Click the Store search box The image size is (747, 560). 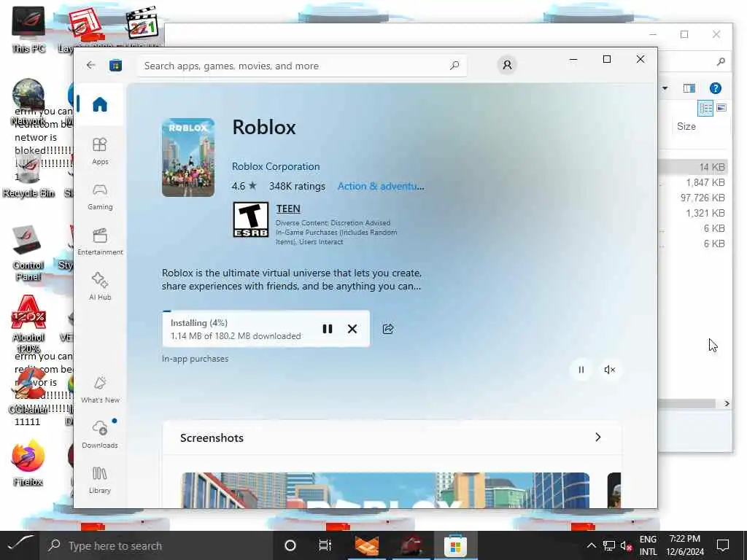[303, 66]
